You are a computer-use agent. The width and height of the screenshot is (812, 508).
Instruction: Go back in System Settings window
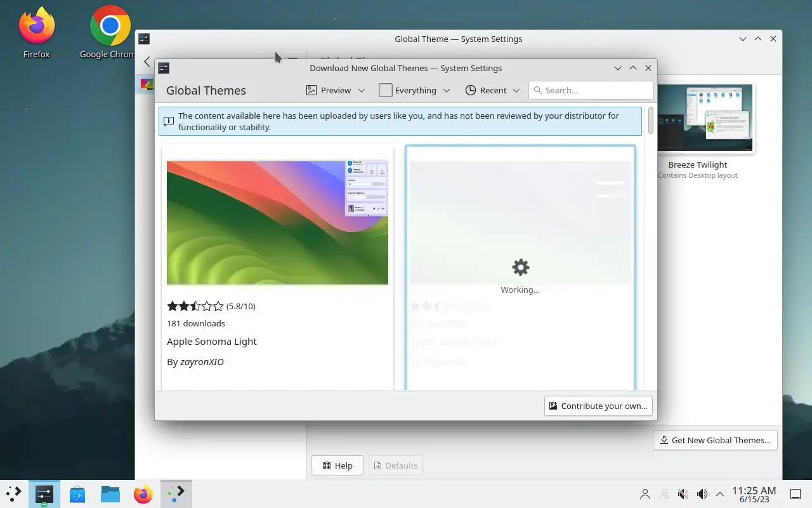(x=147, y=62)
